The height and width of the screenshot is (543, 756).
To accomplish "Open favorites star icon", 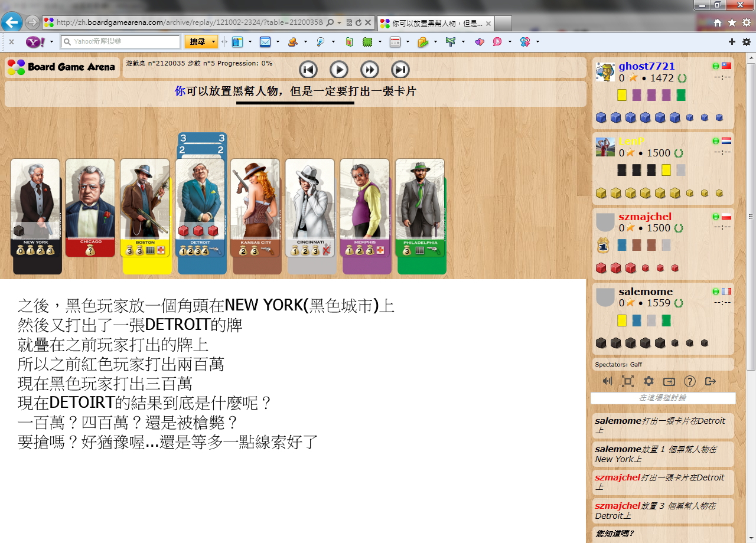I will pyautogui.click(x=732, y=22).
